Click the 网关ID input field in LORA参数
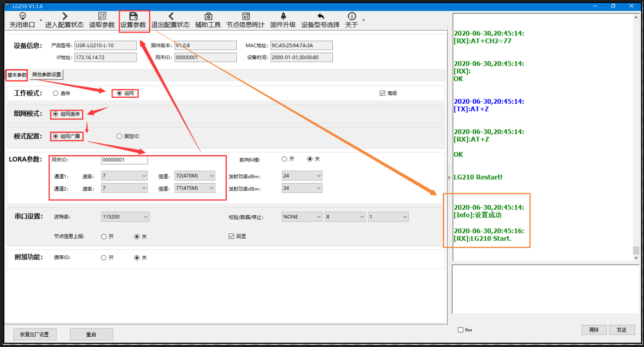Viewport: 644px width, 347px height. pyautogui.click(x=124, y=160)
